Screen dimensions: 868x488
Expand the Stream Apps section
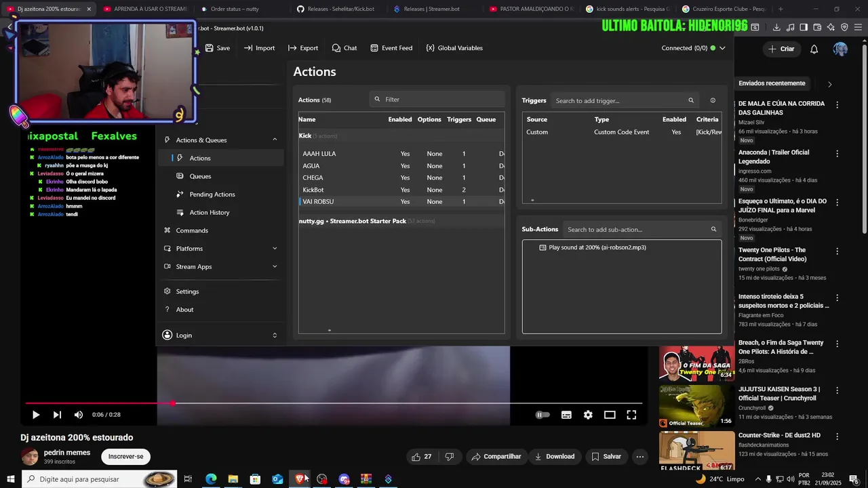[x=275, y=266]
